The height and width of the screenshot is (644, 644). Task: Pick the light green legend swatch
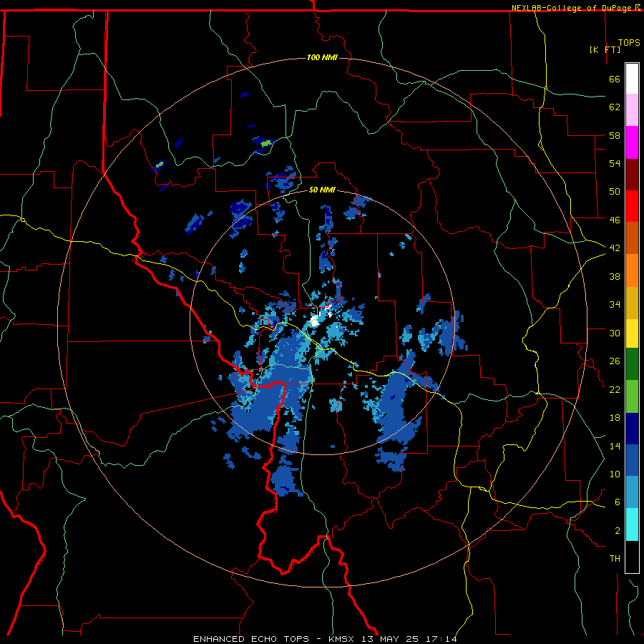(x=632, y=396)
